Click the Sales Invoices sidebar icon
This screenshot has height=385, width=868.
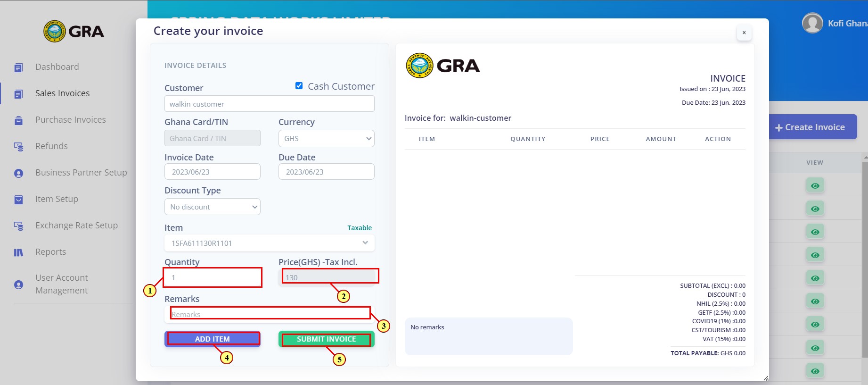(18, 94)
